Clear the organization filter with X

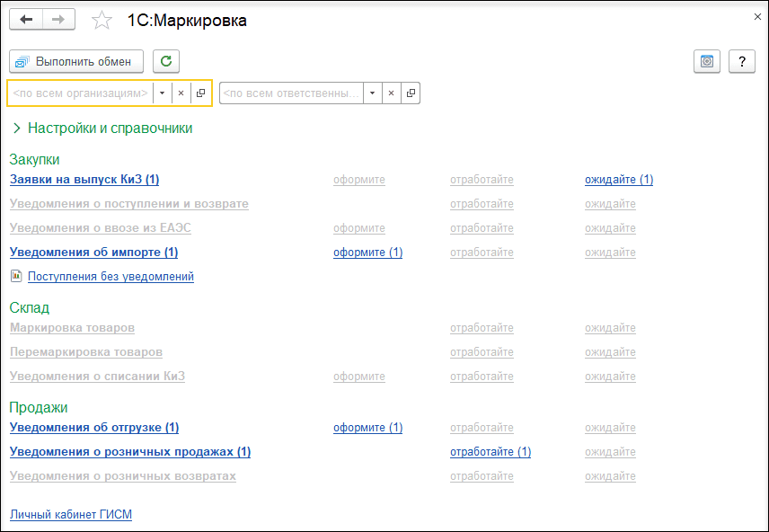point(181,93)
